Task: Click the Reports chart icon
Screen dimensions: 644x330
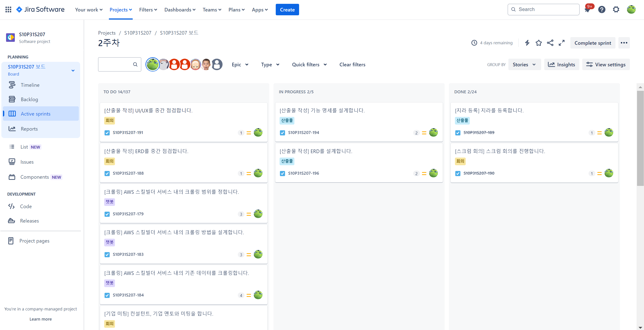Action: pos(12,129)
